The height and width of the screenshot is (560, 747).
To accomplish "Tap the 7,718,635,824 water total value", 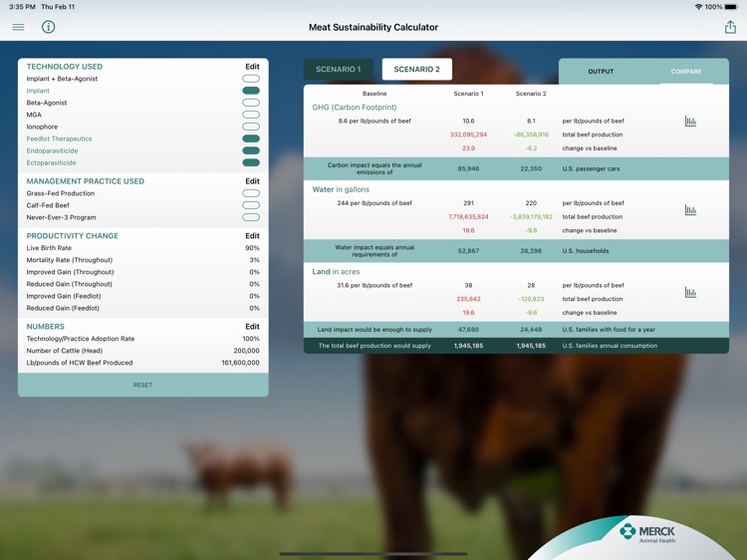I will pos(468,217).
